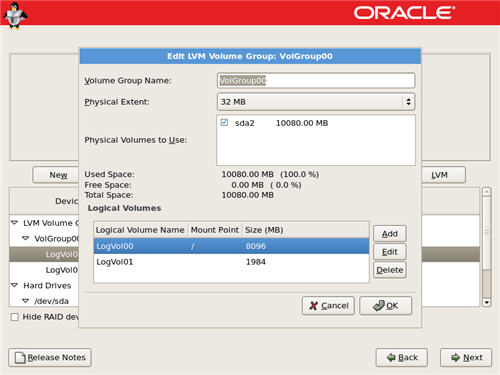Open the Release Notes
500x375 pixels.
click(x=50, y=357)
